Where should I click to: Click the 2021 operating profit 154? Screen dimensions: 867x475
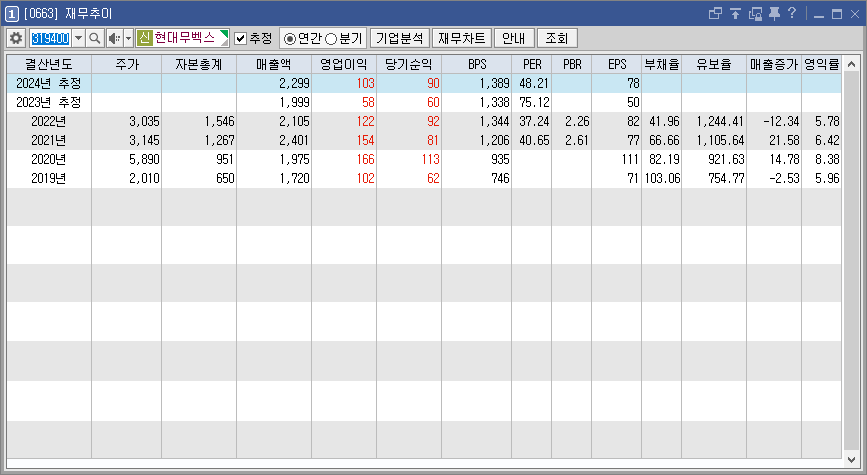click(365, 140)
